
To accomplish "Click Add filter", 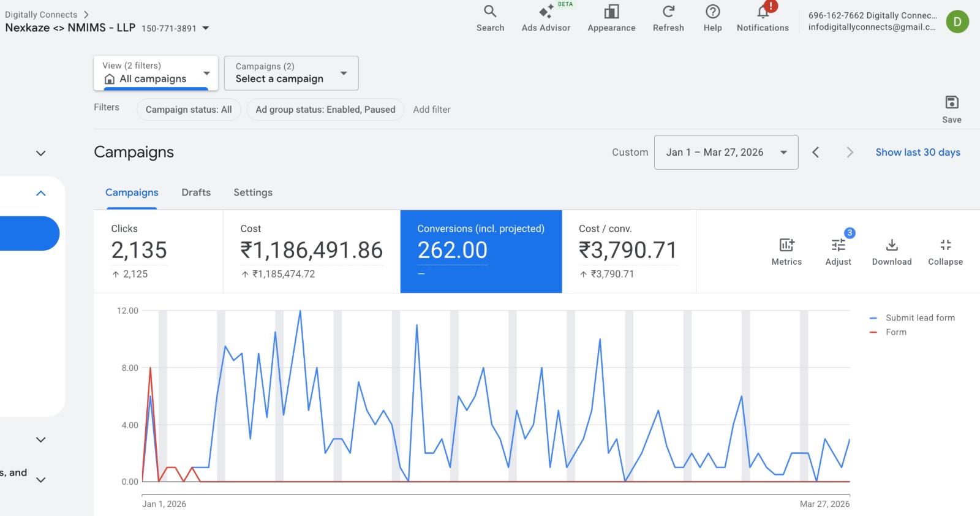I will 431,110.
